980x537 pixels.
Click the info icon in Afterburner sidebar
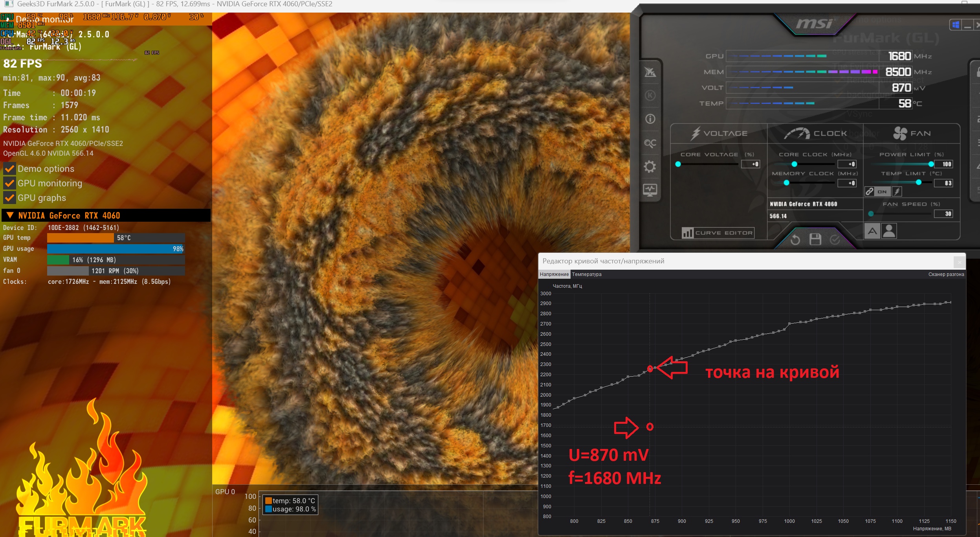pos(650,119)
